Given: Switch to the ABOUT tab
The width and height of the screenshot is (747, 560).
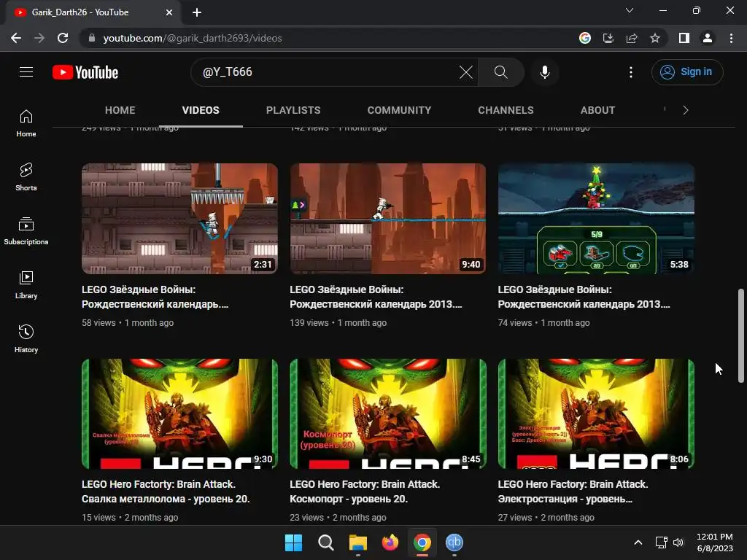Looking at the screenshot, I should [597, 111].
